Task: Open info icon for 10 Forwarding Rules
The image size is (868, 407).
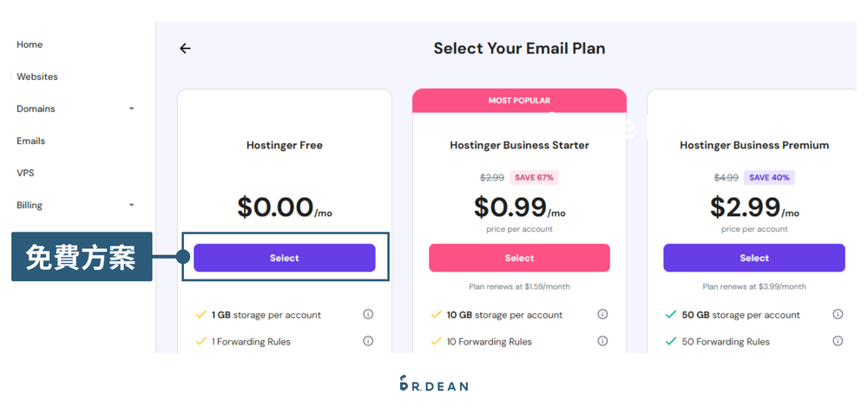Action: click(x=602, y=341)
